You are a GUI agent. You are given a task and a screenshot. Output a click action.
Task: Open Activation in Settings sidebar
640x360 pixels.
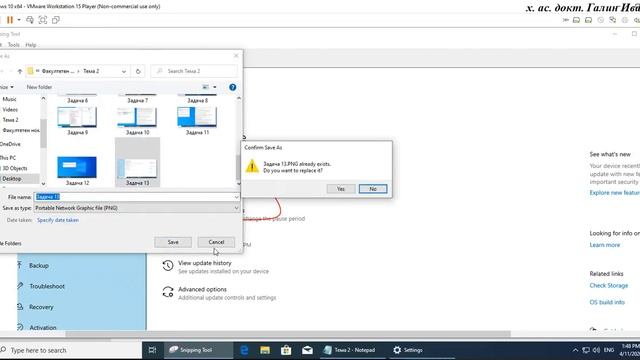42,327
